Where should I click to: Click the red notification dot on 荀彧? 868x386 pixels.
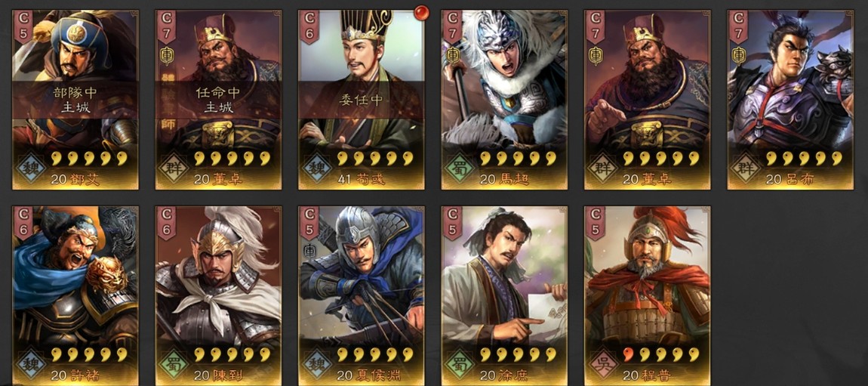pyautogui.click(x=422, y=11)
